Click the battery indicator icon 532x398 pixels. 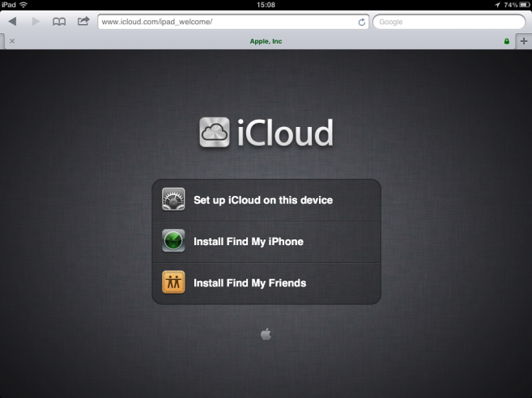pyautogui.click(x=525, y=5)
